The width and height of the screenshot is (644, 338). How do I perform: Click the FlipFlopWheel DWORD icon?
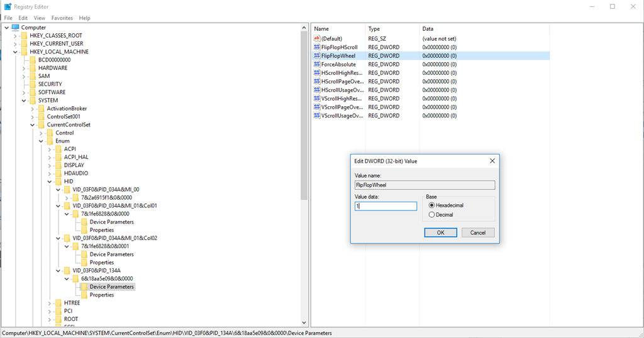click(317, 56)
